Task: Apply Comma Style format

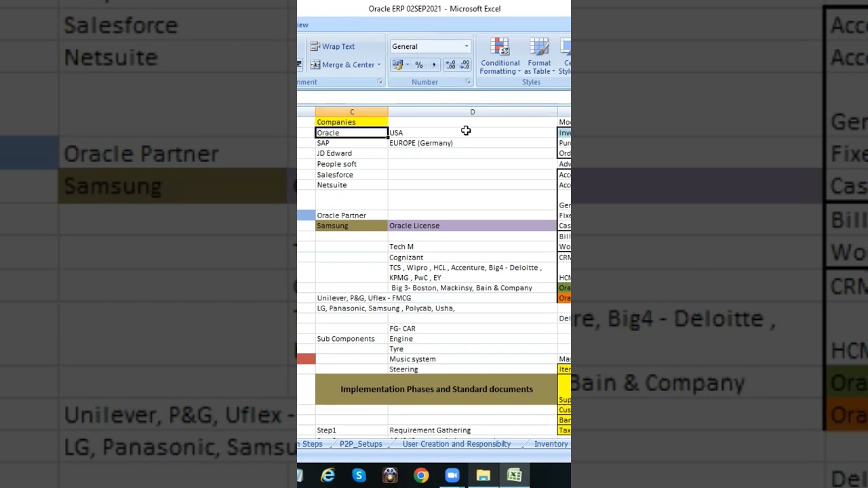Action: [x=434, y=65]
